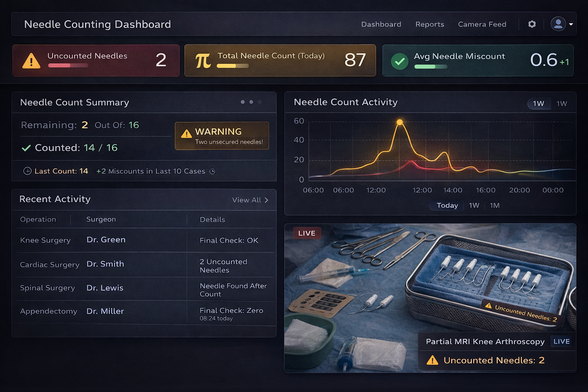The height and width of the screenshot is (392, 588).
Task: Open the settings gear icon
Action: [x=531, y=24]
